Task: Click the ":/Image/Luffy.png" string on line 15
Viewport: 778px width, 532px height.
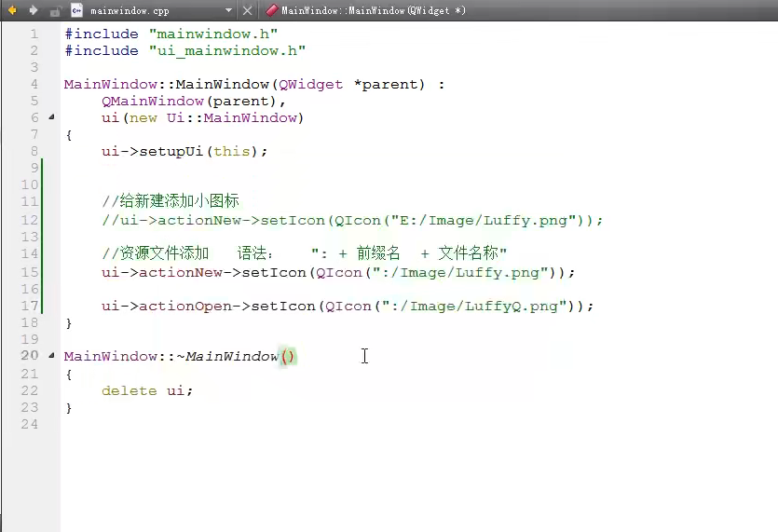Action: coord(460,273)
